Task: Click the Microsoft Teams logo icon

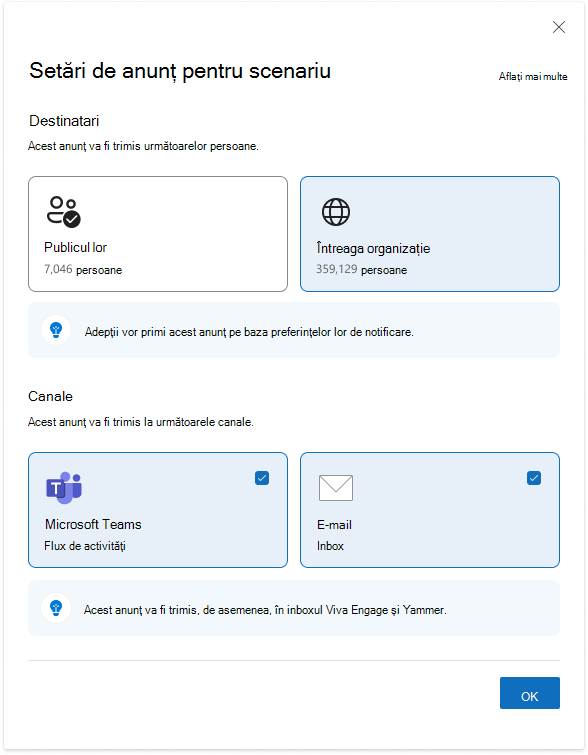Action: tap(64, 488)
